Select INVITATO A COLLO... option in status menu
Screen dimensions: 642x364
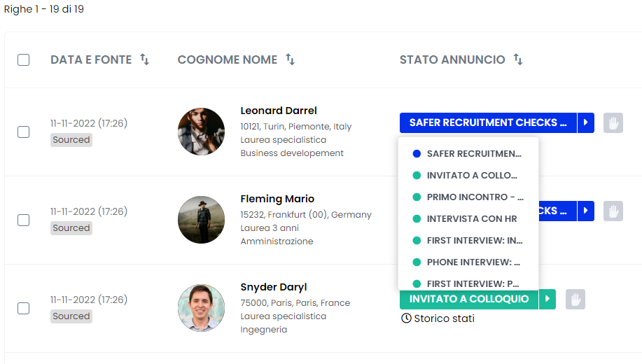click(468, 175)
